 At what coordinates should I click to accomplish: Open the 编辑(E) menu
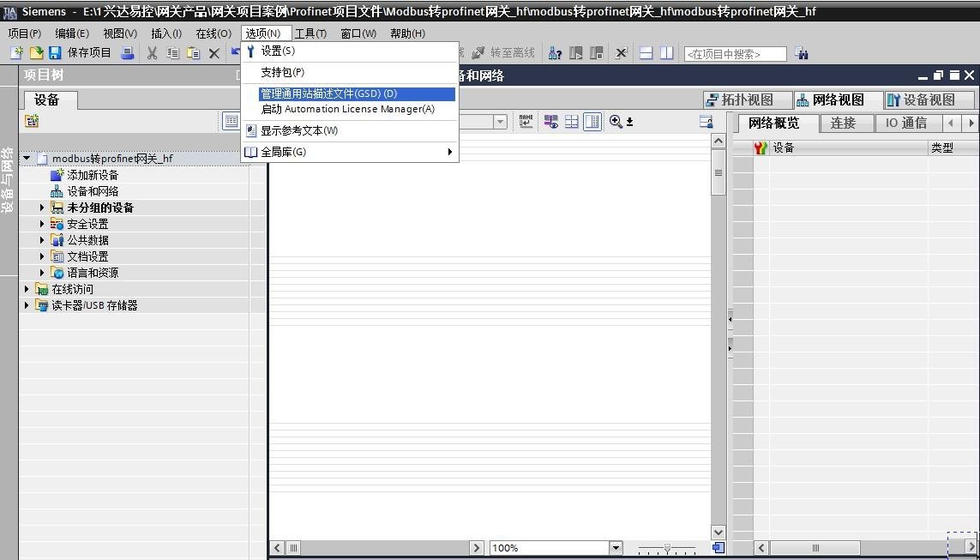pos(72,33)
